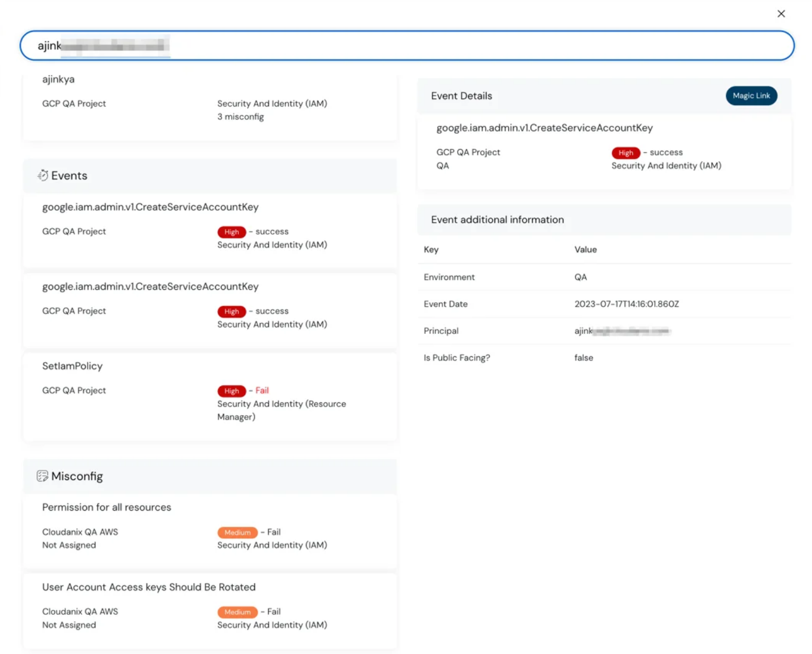The width and height of the screenshot is (812, 654).
Task: Click the High badge on first CreateServiceAccountKey event
Action: [x=231, y=231]
